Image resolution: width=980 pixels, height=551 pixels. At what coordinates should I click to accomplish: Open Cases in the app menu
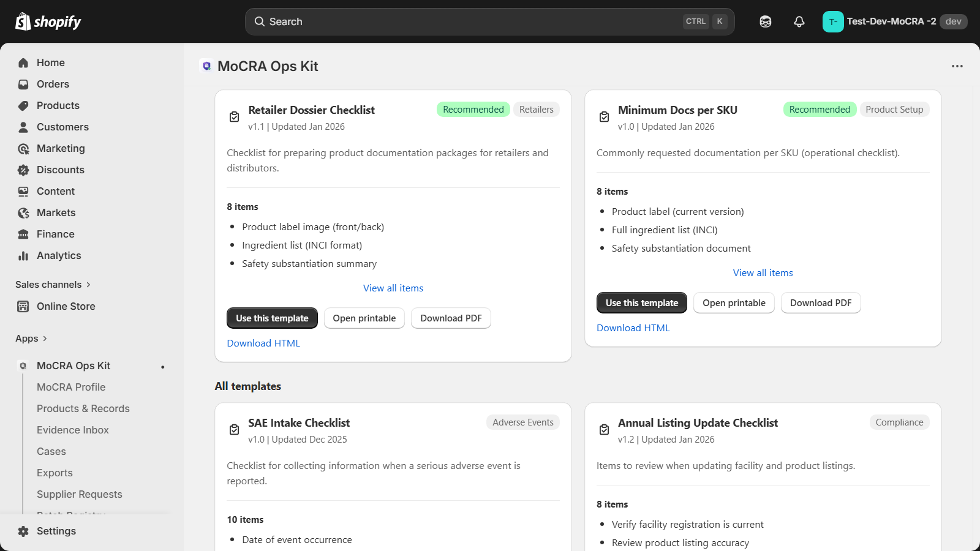51,451
